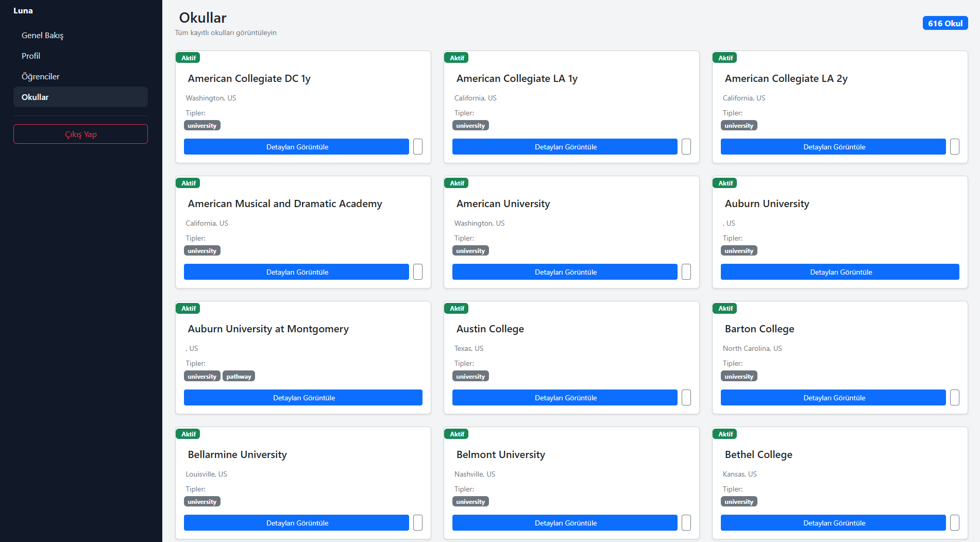
Task: Click the title "Bellarmine University"
Action: [x=237, y=454]
